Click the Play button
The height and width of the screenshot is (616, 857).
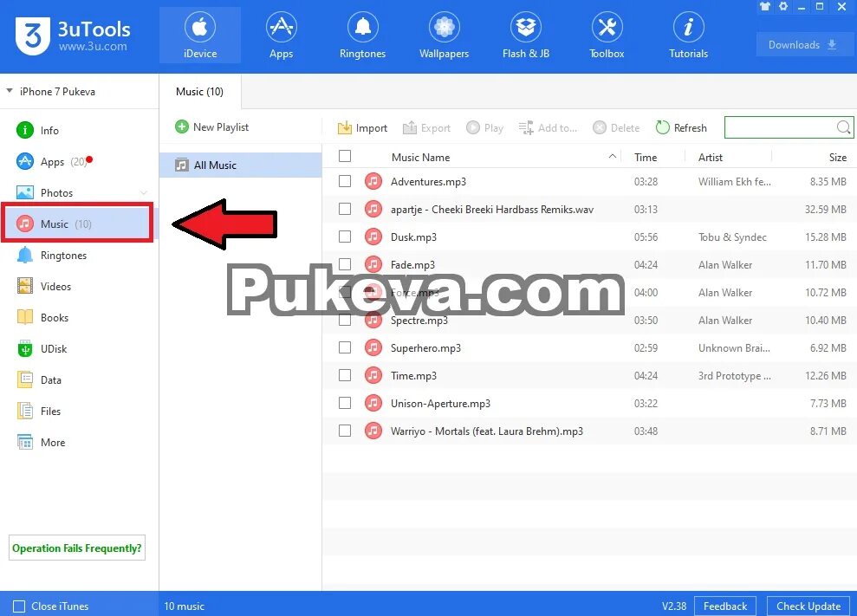[484, 128]
